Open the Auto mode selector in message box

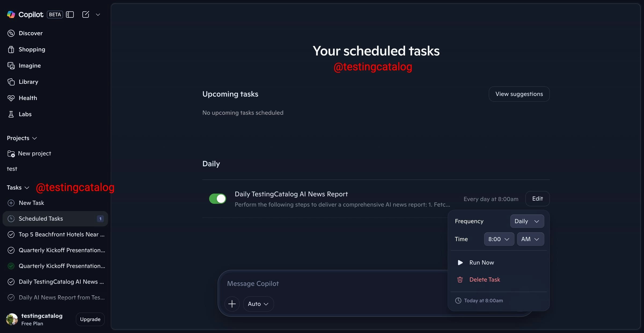(258, 304)
